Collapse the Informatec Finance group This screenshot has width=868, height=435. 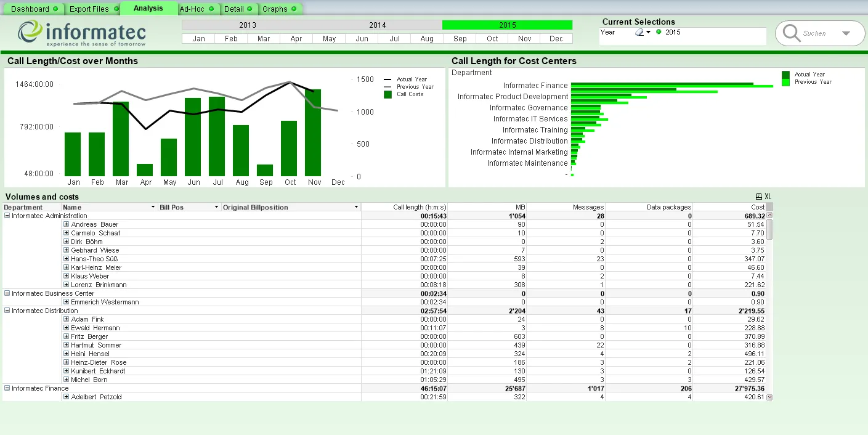coord(7,389)
